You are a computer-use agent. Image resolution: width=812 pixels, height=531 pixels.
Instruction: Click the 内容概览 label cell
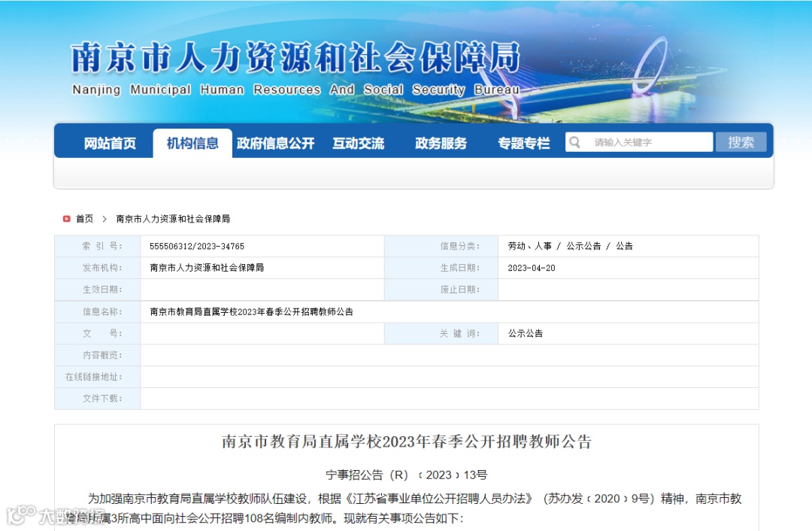[98, 356]
